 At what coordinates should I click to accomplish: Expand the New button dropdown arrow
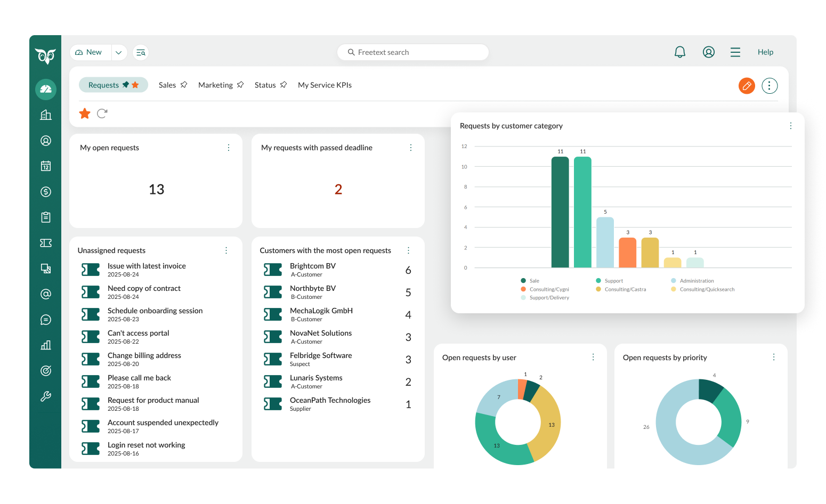coord(119,52)
